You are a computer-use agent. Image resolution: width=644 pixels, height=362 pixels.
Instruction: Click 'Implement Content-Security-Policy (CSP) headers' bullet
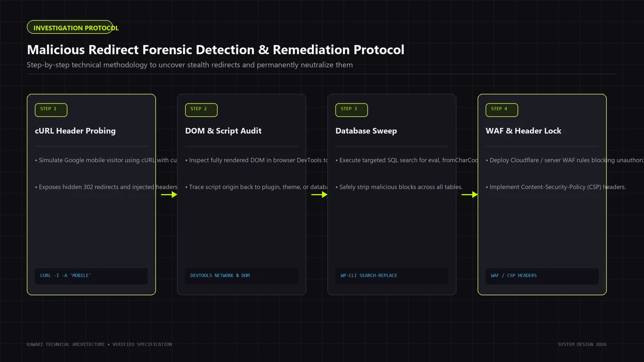[556, 187]
